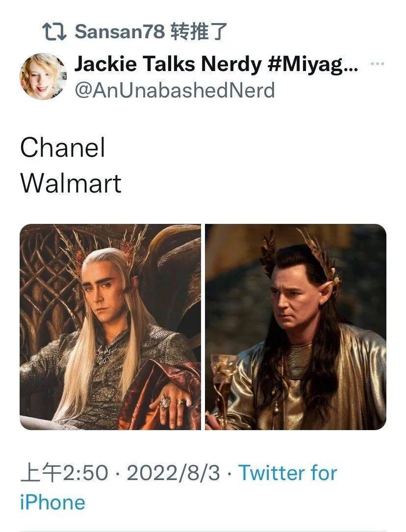Open Sansan78's profile from the retweet line
The height and width of the screenshot is (532, 406).
[x=120, y=31]
